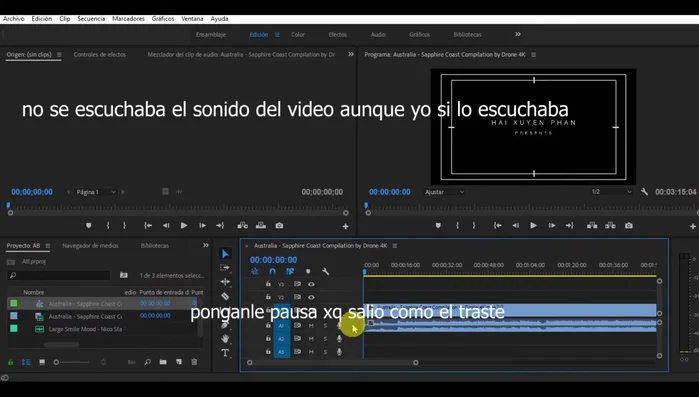699x397 pixels.
Task: Open Controles de efectos tab
Action: [x=99, y=54]
